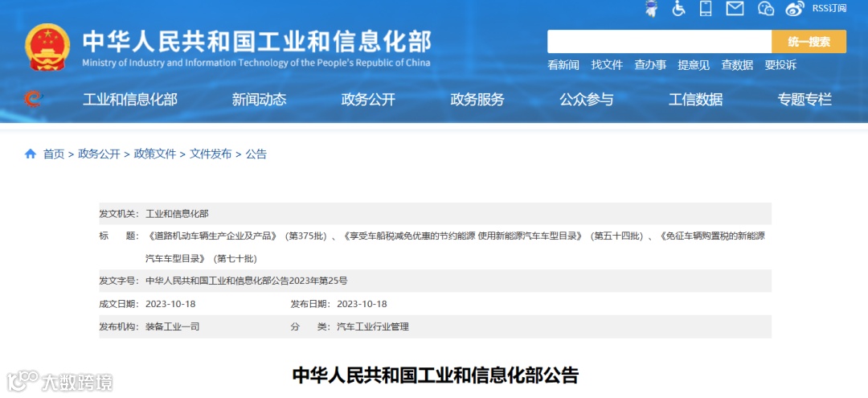Click the document title line with 第375批
The width and height of the screenshot is (868, 398).
coord(456,236)
